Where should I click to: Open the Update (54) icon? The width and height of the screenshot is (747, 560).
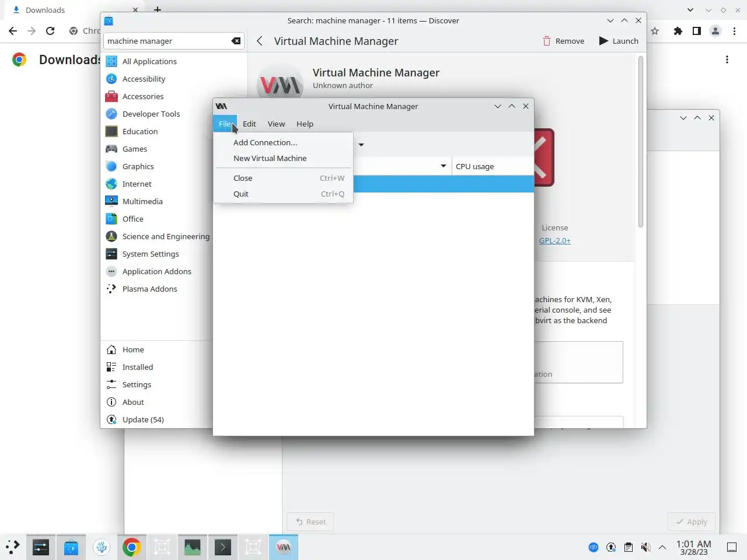[111, 419]
